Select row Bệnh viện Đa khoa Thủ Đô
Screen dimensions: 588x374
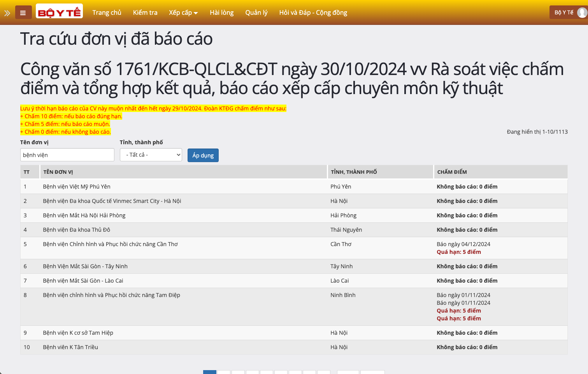point(76,230)
